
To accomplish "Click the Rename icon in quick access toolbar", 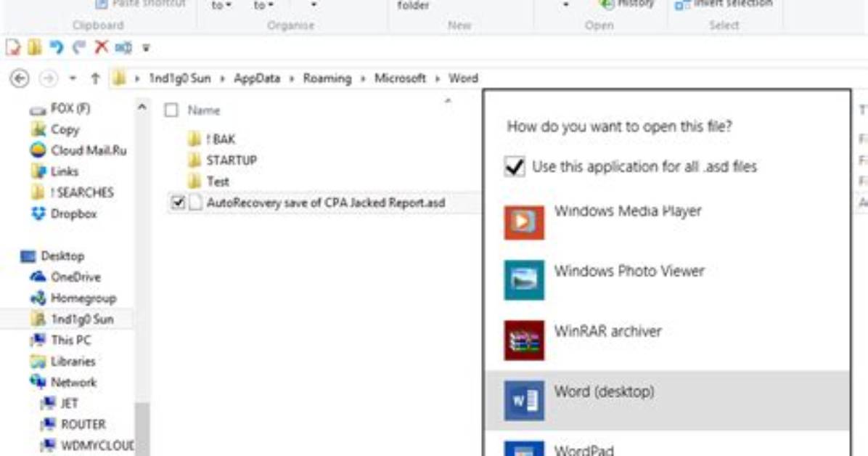I will (123, 48).
